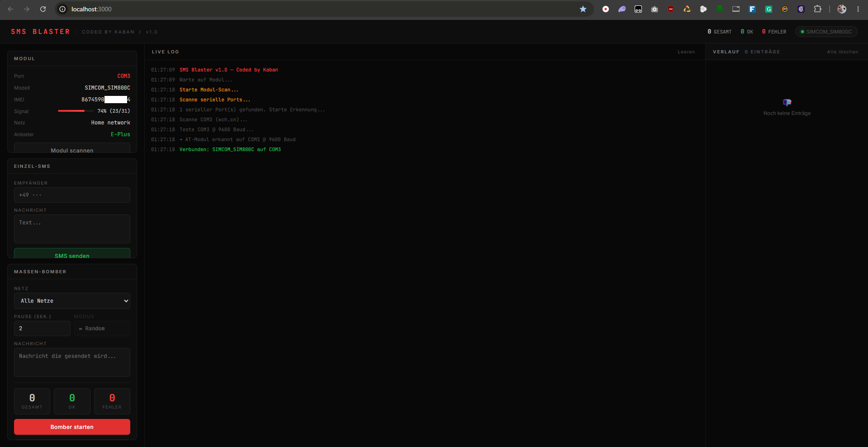The image size is (868, 447).
Task: Click the browser back arrow
Action: click(x=10, y=9)
